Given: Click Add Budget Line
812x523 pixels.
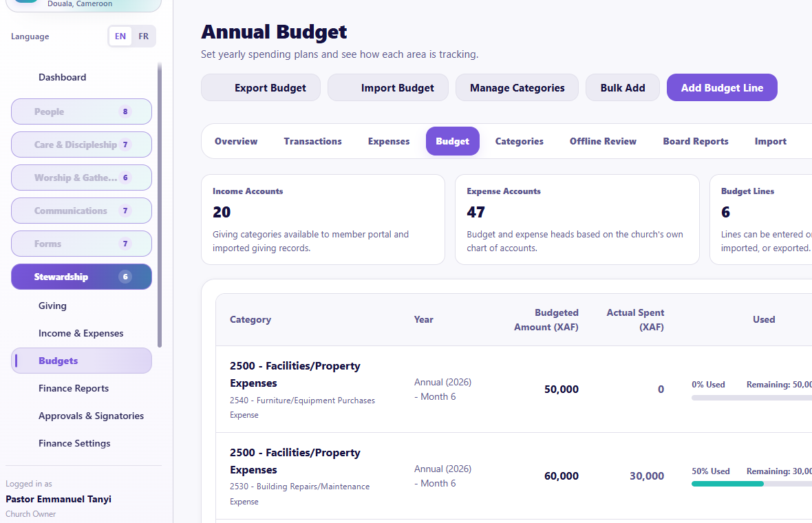Looking at the screenshot, I should [x=722, y=87].
